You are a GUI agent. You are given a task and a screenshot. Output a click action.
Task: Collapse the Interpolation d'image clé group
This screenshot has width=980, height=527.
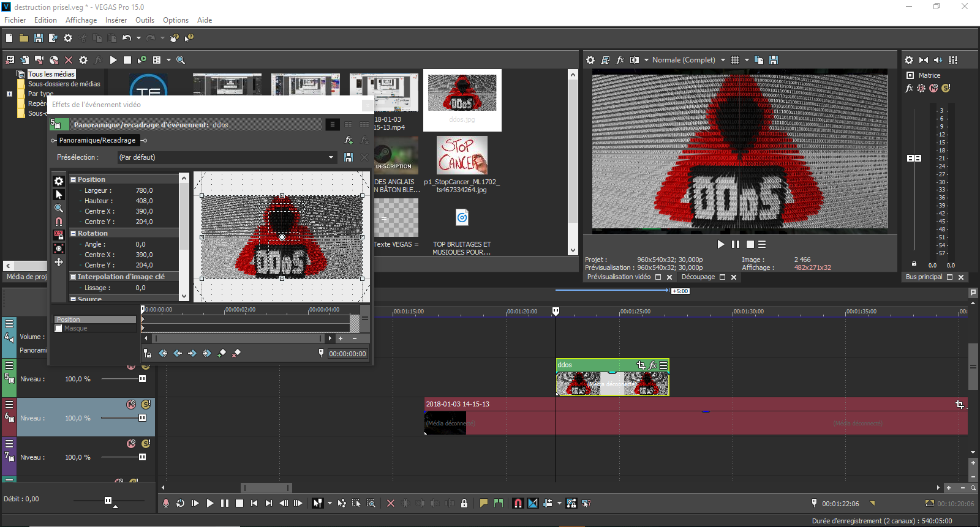(x=73, y=277)
